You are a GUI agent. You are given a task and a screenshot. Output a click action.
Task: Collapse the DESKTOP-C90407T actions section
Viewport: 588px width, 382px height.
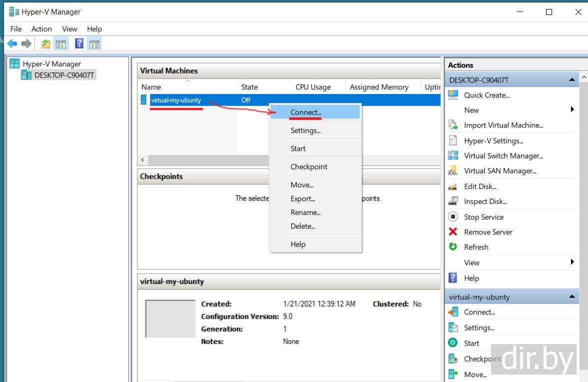pyautogui.click(x=572, y=80)
